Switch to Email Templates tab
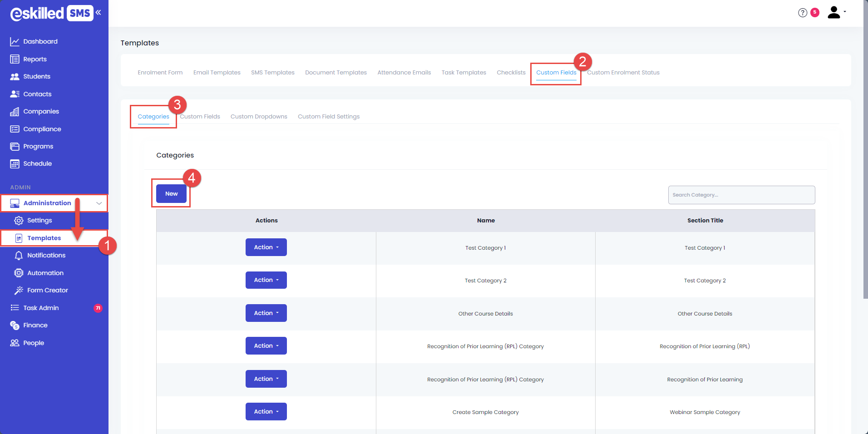The image size is (868, 434). pyautogui.click(x=217, y=73)
